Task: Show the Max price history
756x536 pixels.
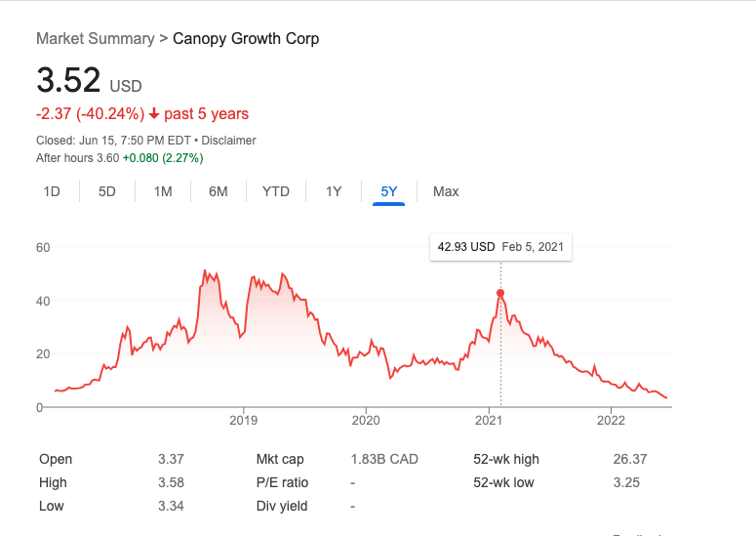Action: (446, 191)
